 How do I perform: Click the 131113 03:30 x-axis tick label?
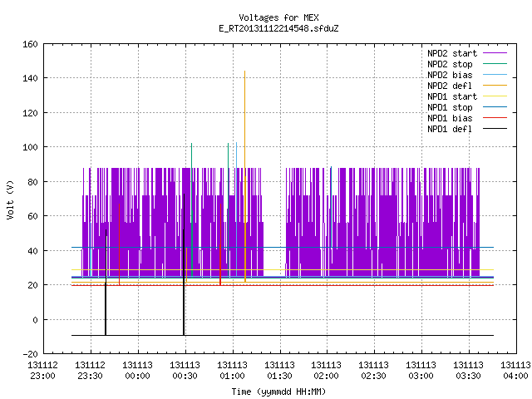(x=469, y=371)
